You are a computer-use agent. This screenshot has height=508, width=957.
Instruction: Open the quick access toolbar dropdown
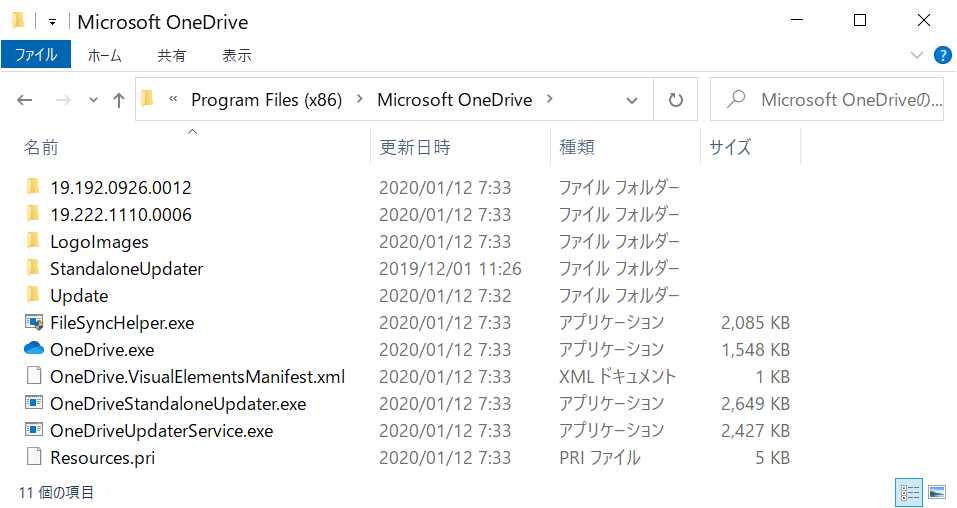52,23
